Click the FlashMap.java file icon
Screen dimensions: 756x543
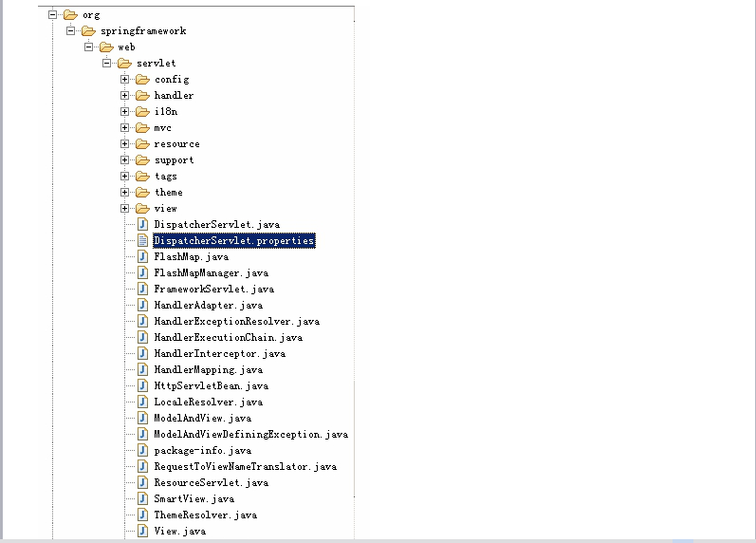142,256
